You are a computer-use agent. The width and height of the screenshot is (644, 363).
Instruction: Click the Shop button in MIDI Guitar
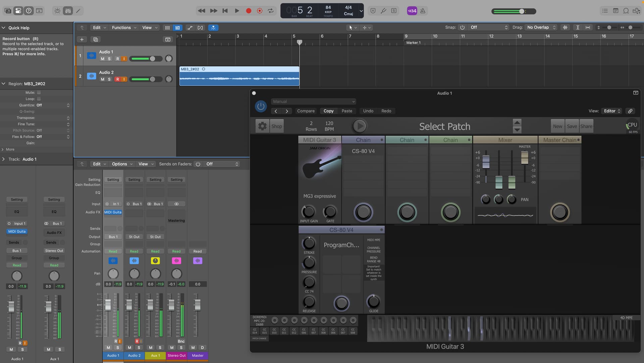[x=276, y=126]
